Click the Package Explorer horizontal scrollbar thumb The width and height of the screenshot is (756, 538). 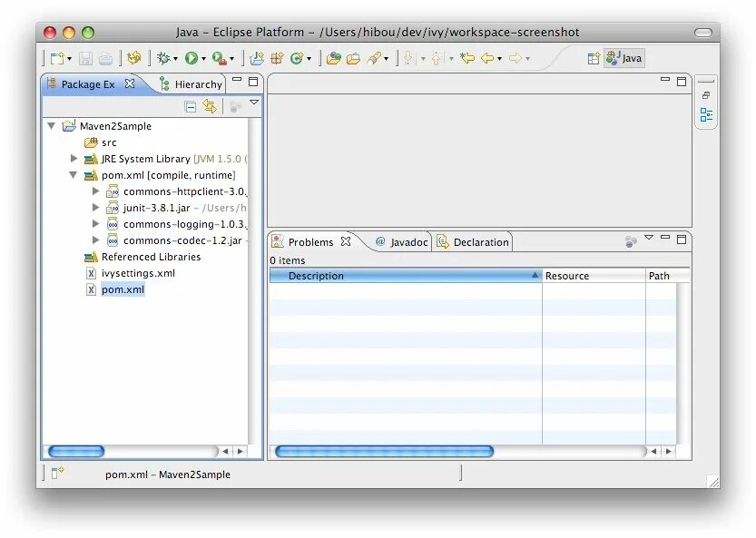(x=76, y=451)
